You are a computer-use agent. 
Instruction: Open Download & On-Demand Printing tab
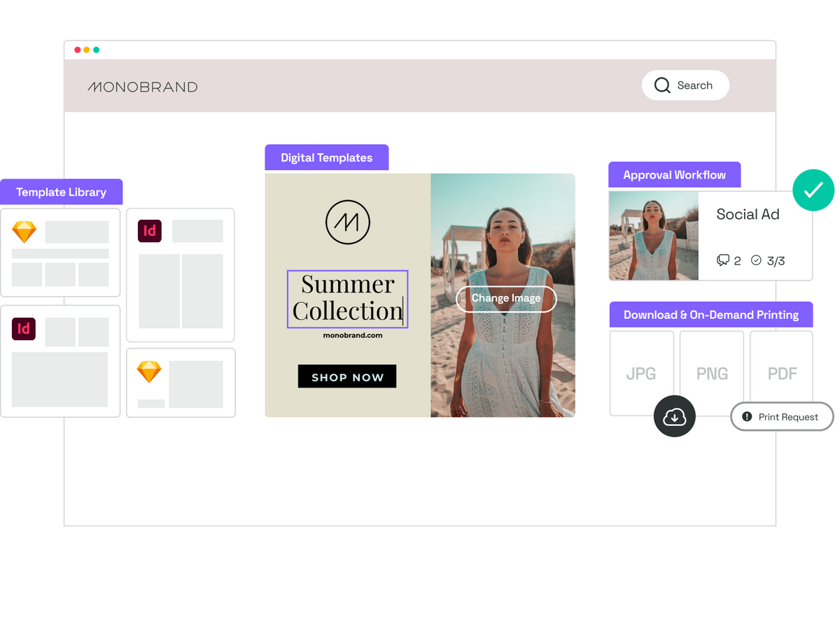pos(711,315)
